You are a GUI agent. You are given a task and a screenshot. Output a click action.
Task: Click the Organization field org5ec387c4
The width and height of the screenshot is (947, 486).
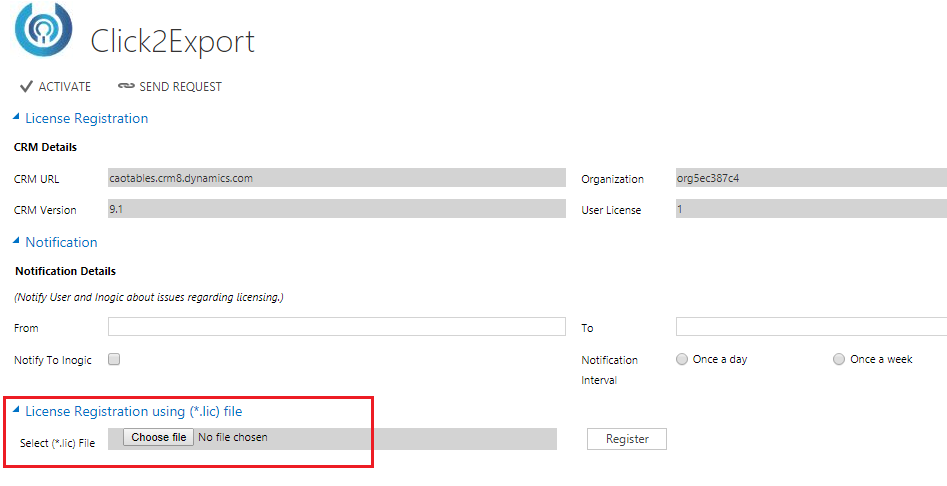[811, 177]
